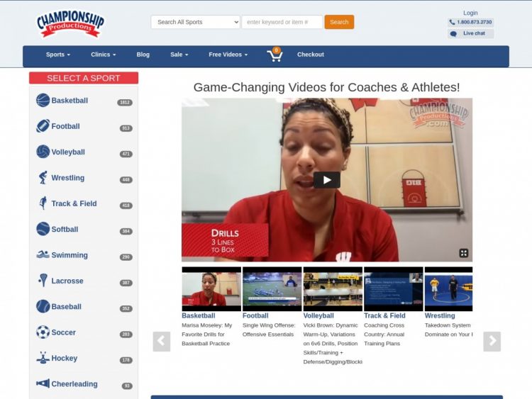This screenshot has width=532, height=399.
Task: Click the basketball icon in sport list
Action: pyautogui.click(x=43, y=101)
